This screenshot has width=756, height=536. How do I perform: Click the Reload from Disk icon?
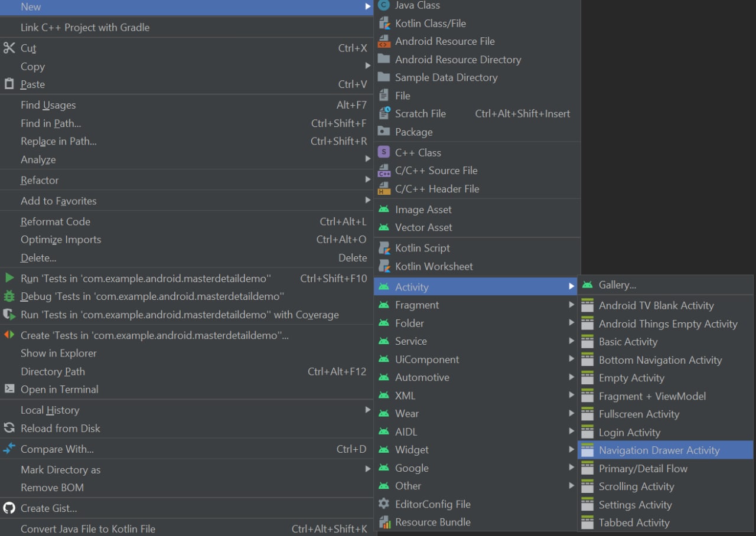[9, 428]
